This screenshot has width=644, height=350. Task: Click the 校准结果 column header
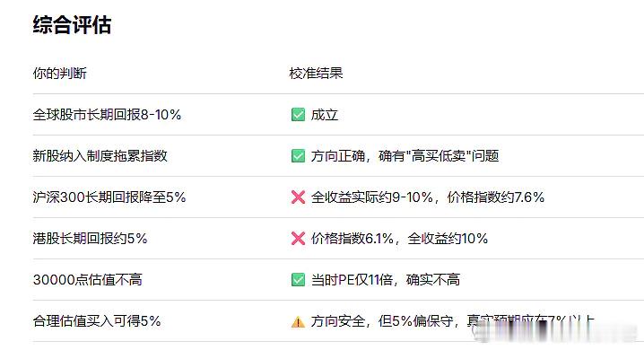pos(316,73)
